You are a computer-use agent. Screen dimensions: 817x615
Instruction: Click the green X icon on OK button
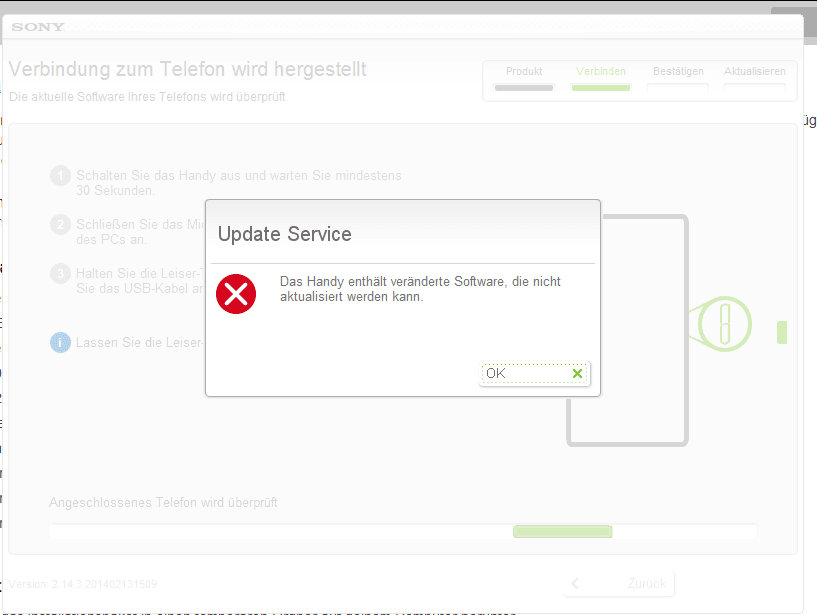click(577, 373)
